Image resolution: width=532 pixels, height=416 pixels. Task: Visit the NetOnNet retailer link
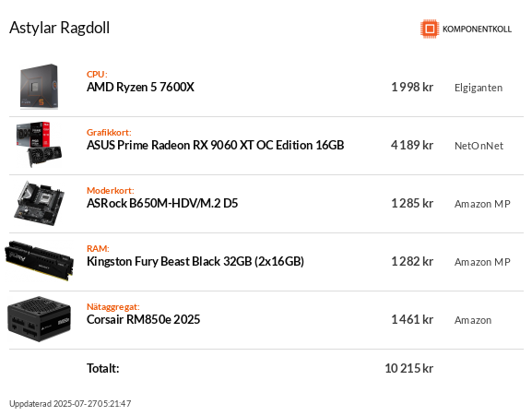[479, 146]
